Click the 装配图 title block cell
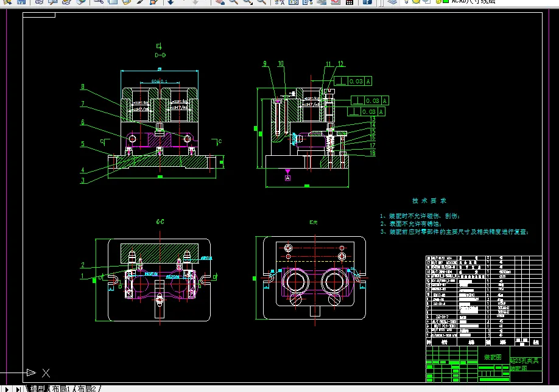Image resolution: width=559 pixels, height=392 pixels. tap(493, 357)
